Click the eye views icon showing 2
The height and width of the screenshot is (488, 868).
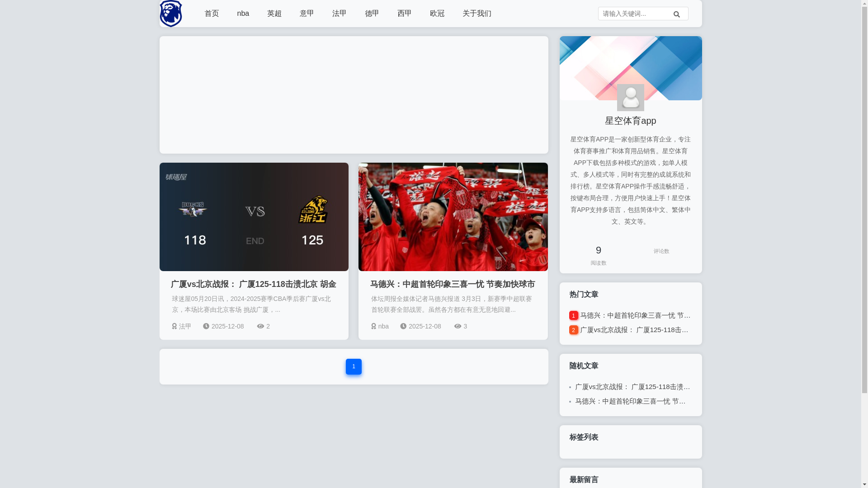click(260, 326)
